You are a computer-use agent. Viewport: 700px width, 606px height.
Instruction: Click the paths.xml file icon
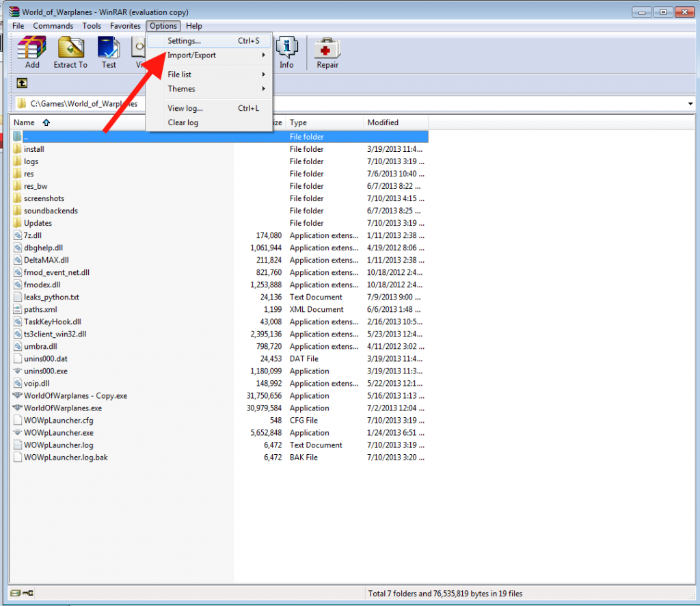point(17,309)
